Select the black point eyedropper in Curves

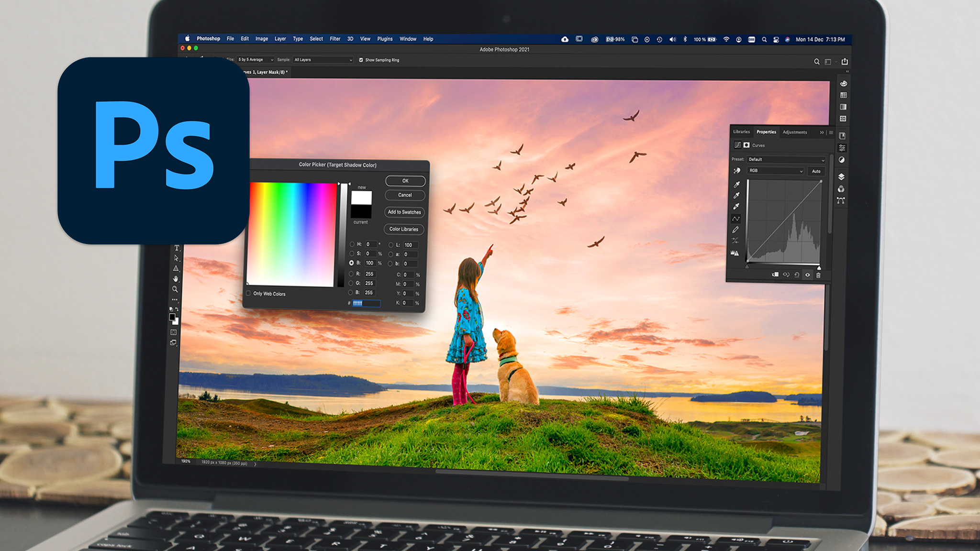[x=737, y=184]
